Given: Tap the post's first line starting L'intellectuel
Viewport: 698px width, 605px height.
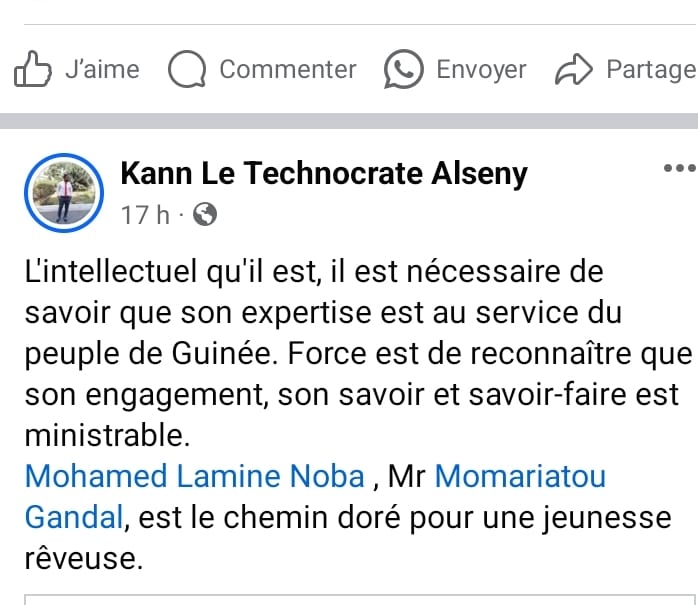Looking at the screenshot, I should tap(312, 271).
